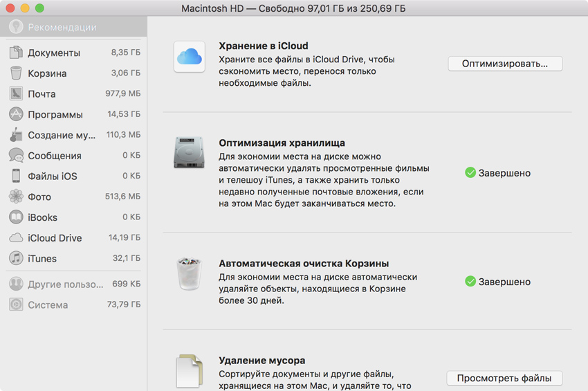This screenshot has height=391, width=588.
Task: Click the Macintosh HD window title bar
Action: pos(293,8)
